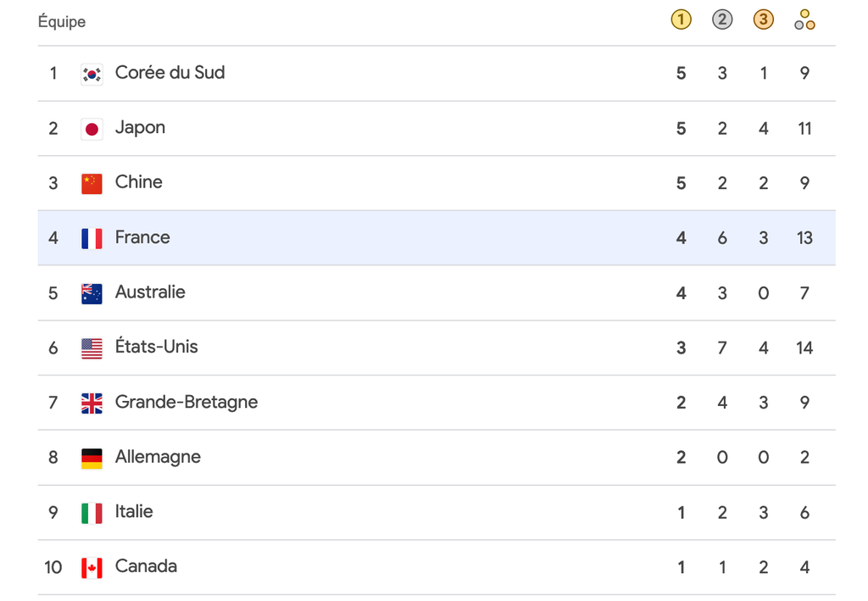
Task: Click the bronze medal column icon
Action: pos(763,20)
